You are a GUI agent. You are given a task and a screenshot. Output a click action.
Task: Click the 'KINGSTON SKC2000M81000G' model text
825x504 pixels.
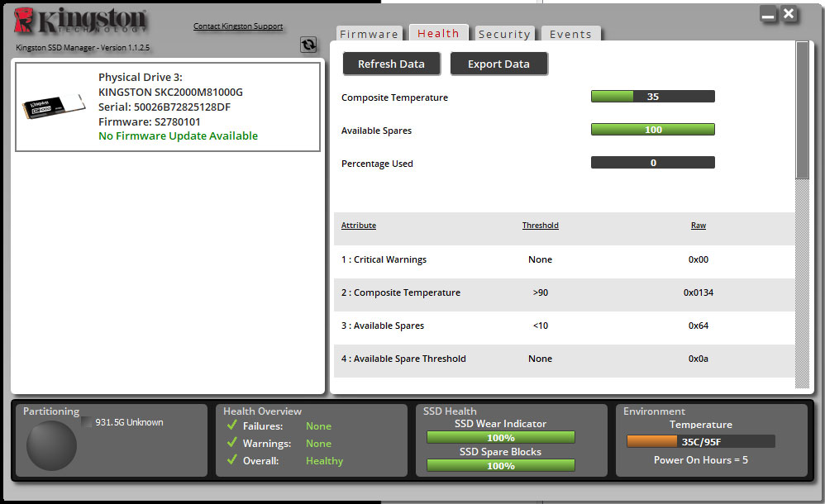[x=170, y=92]
